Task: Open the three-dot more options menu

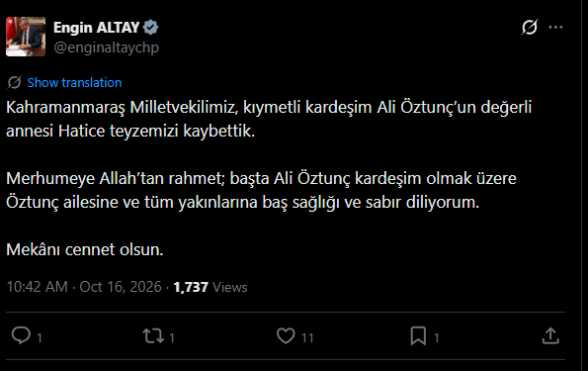Action: (x=555, y=27)
